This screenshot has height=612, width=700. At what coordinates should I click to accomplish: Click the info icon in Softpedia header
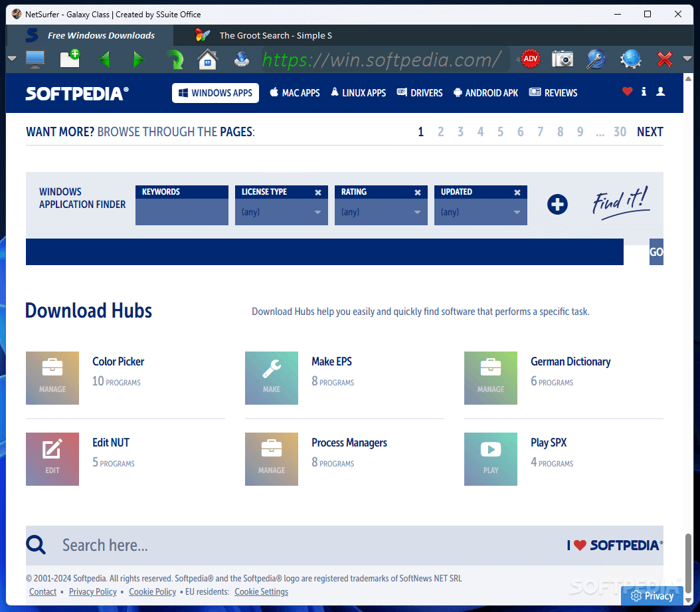(644, 92)
